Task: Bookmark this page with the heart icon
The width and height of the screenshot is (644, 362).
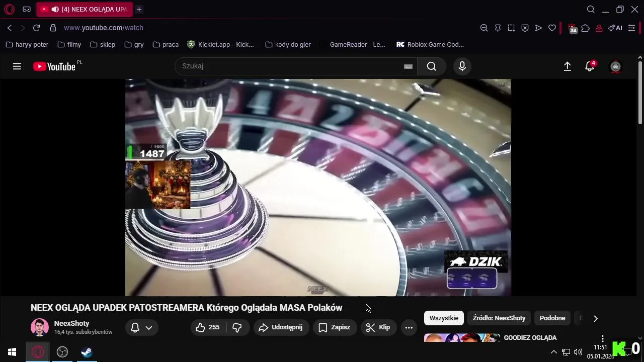Action: point(552,28)
